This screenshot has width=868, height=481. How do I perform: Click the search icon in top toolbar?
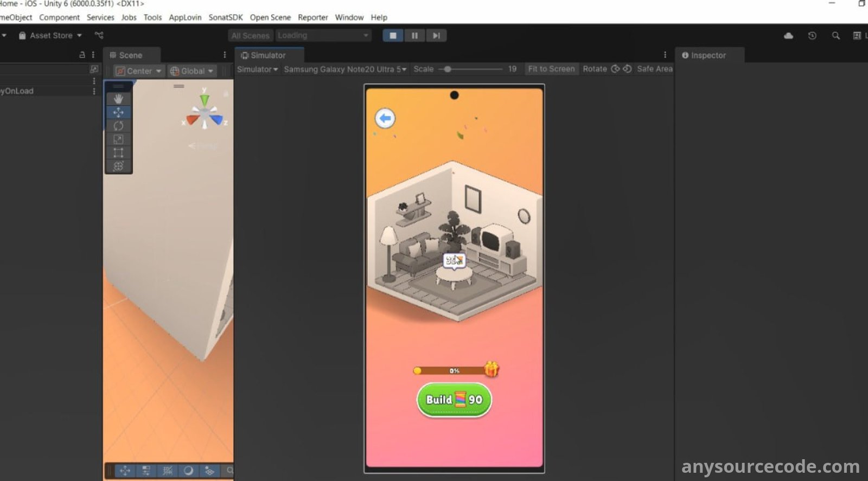click(835, 36)
